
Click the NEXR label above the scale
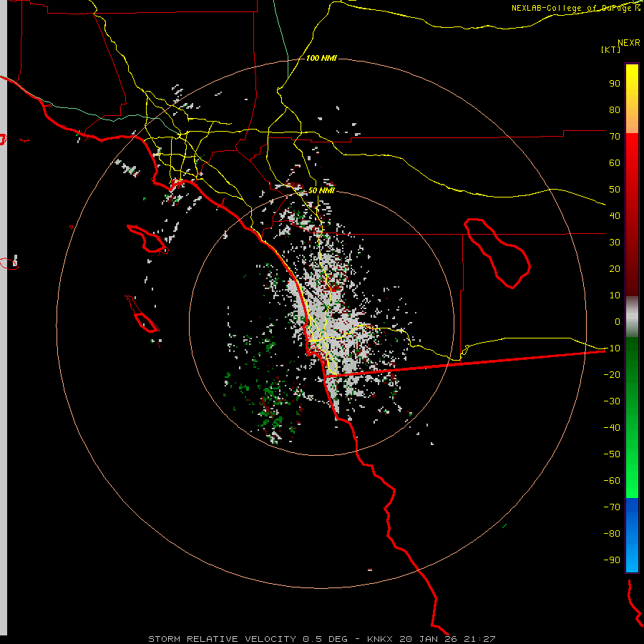[628, 43]
